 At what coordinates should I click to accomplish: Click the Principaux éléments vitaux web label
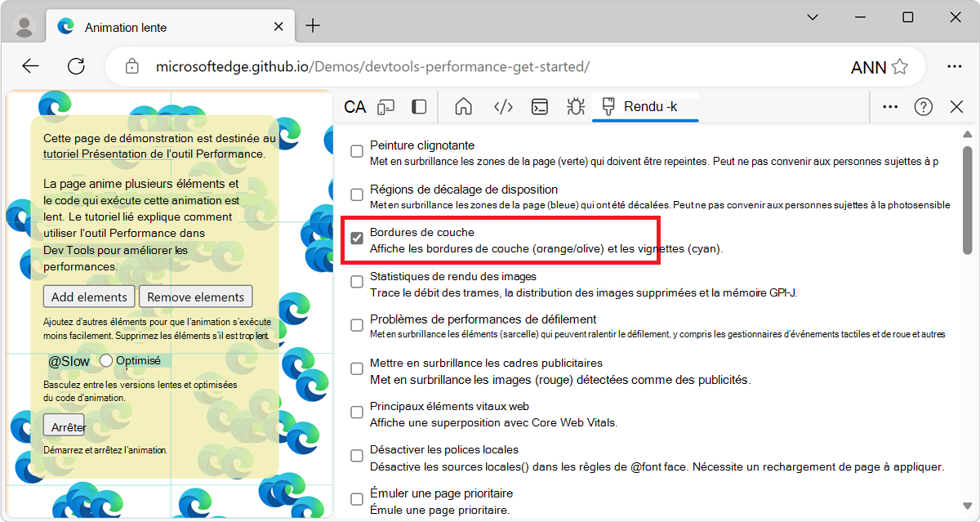point(450,406)
